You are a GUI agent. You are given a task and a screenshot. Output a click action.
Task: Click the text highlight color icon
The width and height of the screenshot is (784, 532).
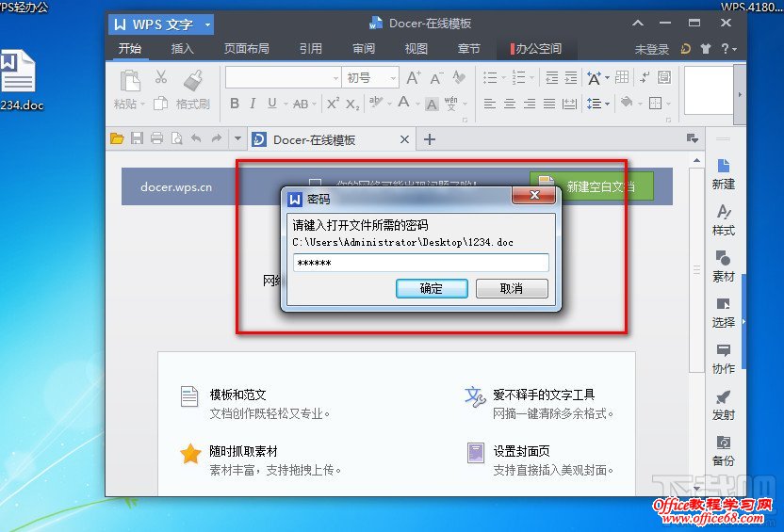pos(375,103)
